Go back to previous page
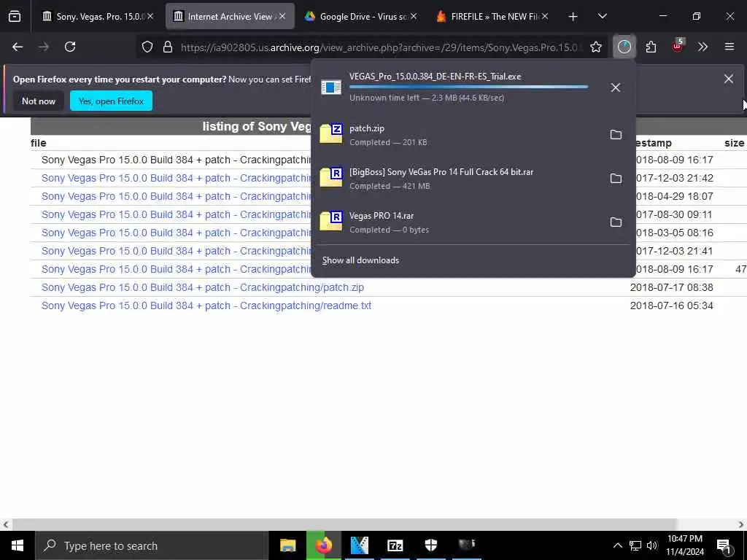The image size is (747, 560). click(x=18, y=47)
